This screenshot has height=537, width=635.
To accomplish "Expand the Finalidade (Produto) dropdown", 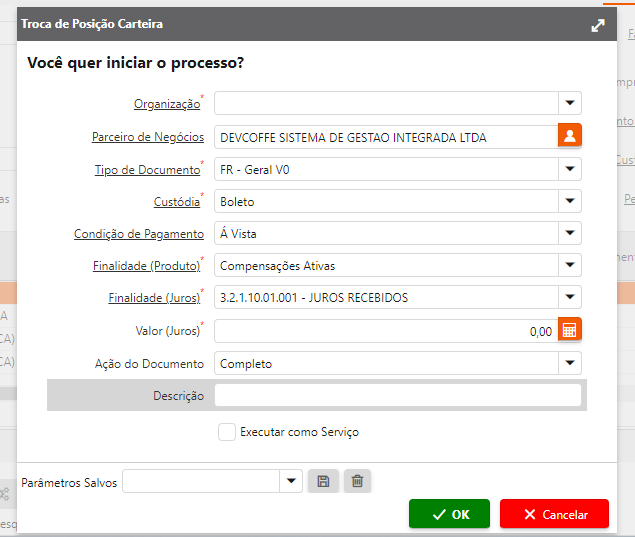I will coord(570,266).
